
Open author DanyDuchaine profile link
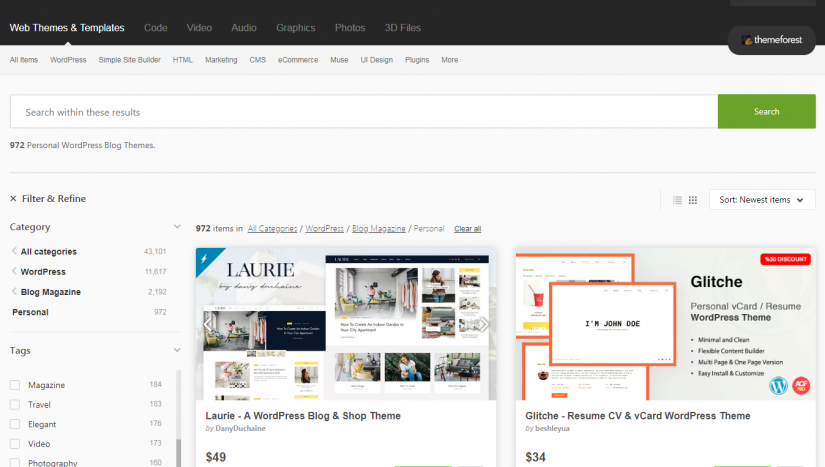pyautogui.click(x=240, y=429)
